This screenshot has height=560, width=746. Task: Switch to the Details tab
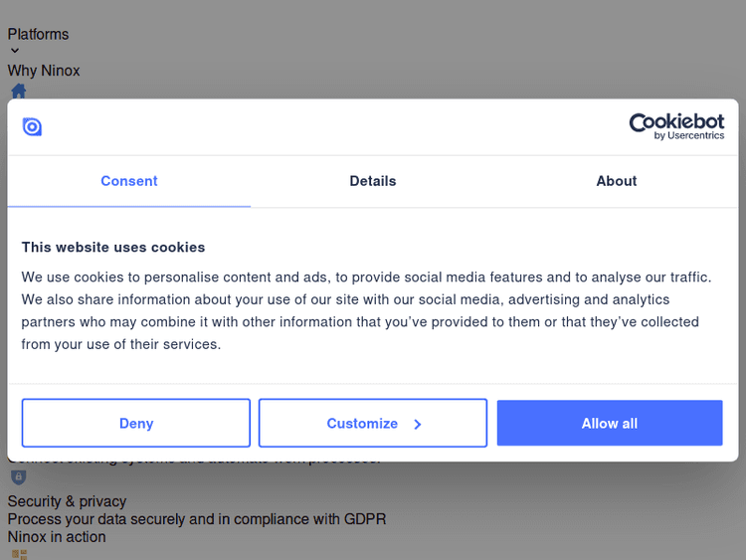pos(373,181)
